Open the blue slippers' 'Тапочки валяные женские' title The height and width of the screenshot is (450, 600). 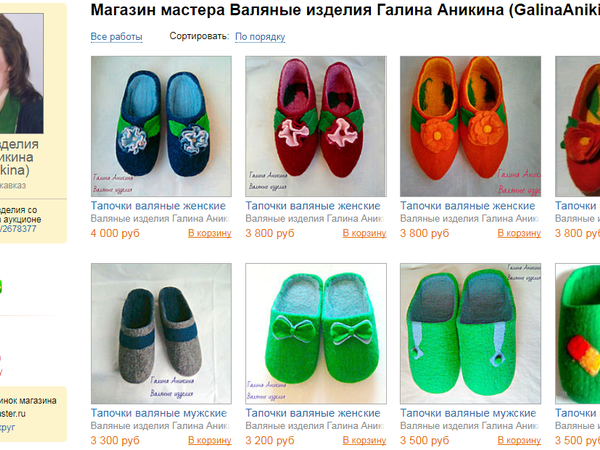point(158,206)
